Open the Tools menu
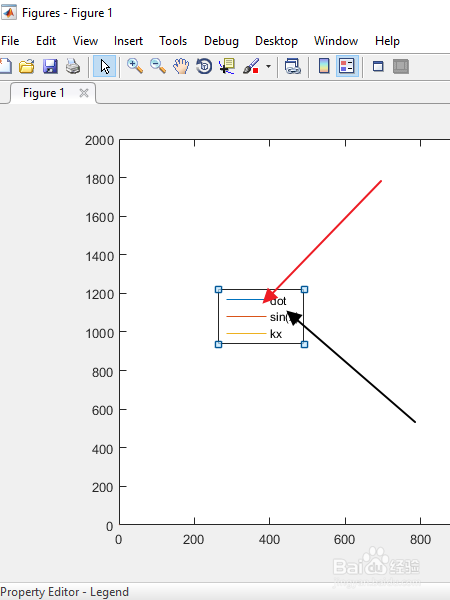The height and width of the screenshot is (600, 450). pyautogui.click(x=173, y=41)
